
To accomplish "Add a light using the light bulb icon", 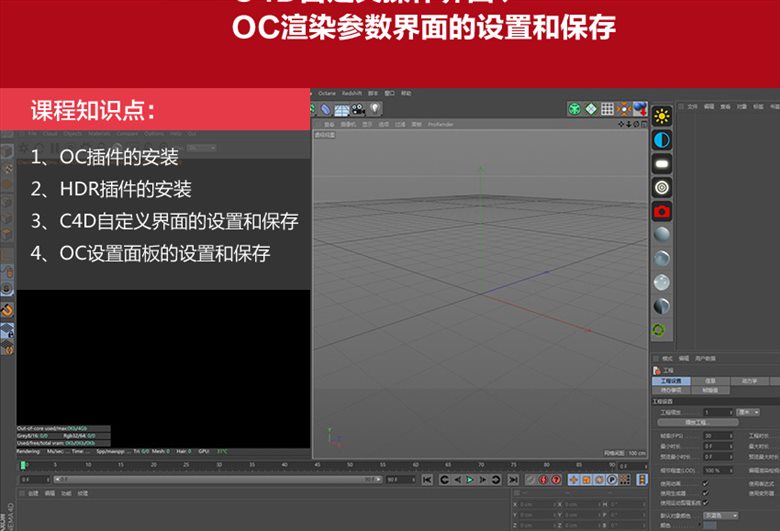I will pyautogui.click(x=375, y=109).
